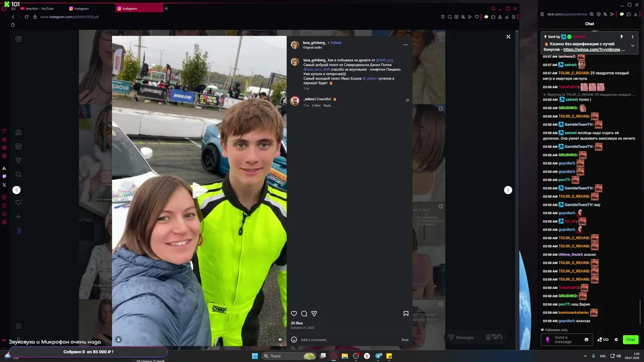Viewport: 644px width, 362px height.
Task: Open @new_ance_drift mention in caption
Action: tap(316, 69)
